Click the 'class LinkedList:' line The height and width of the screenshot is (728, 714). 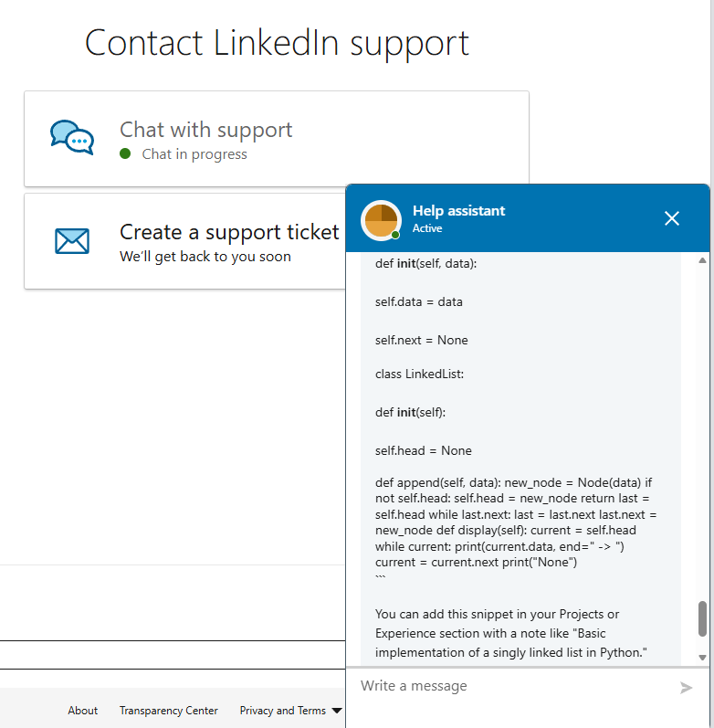(x=420, y=375)
